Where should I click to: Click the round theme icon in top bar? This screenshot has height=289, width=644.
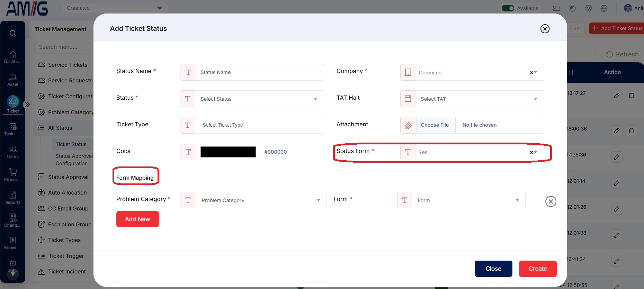572,8
